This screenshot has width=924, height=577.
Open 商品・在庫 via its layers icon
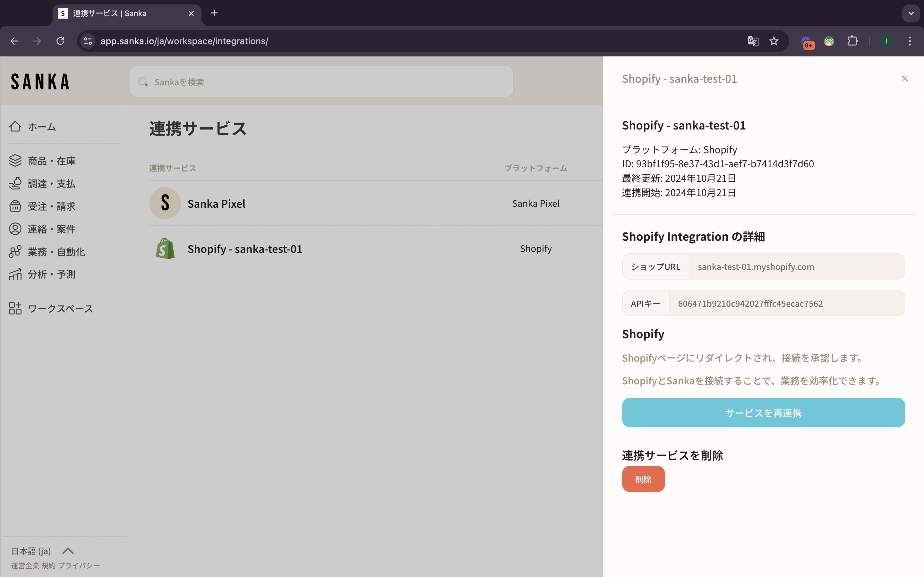tap(15, 161)
